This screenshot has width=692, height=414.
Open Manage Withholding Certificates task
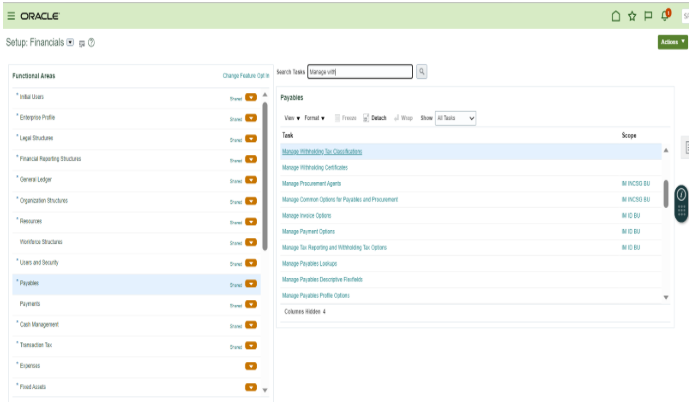315,168
